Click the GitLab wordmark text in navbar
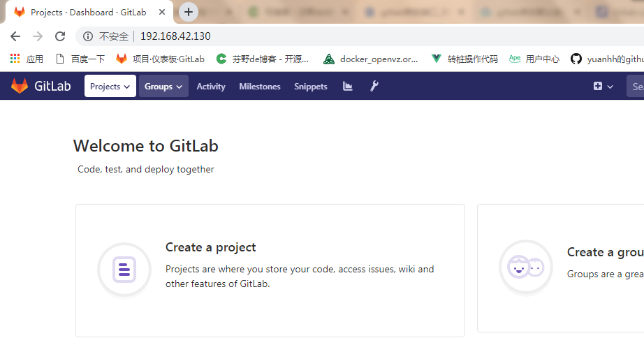 click(52, 86)
